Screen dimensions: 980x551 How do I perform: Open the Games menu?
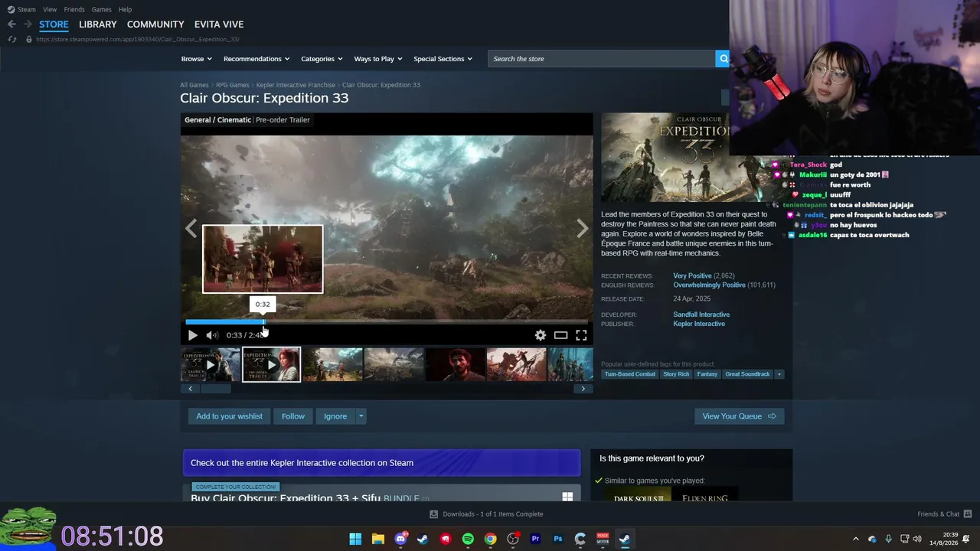point(101,9)
